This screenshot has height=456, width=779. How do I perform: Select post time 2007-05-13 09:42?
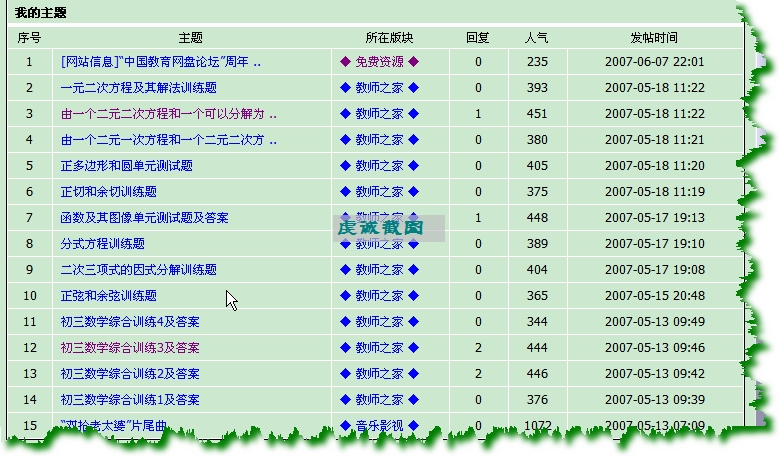[x=655, y=374]
